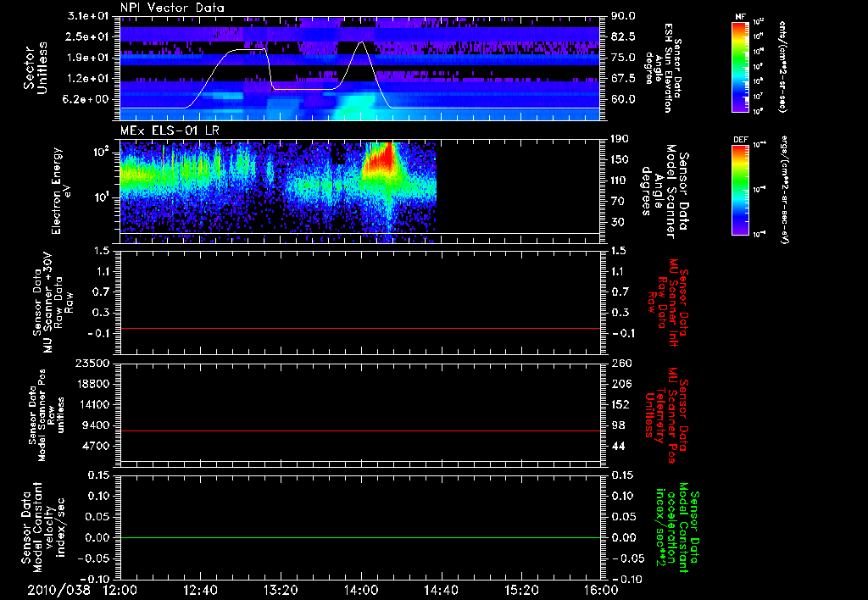The image size is (868, 600).
Task: Click the red line in Scanner Pos panel
Action: point(360,431)
